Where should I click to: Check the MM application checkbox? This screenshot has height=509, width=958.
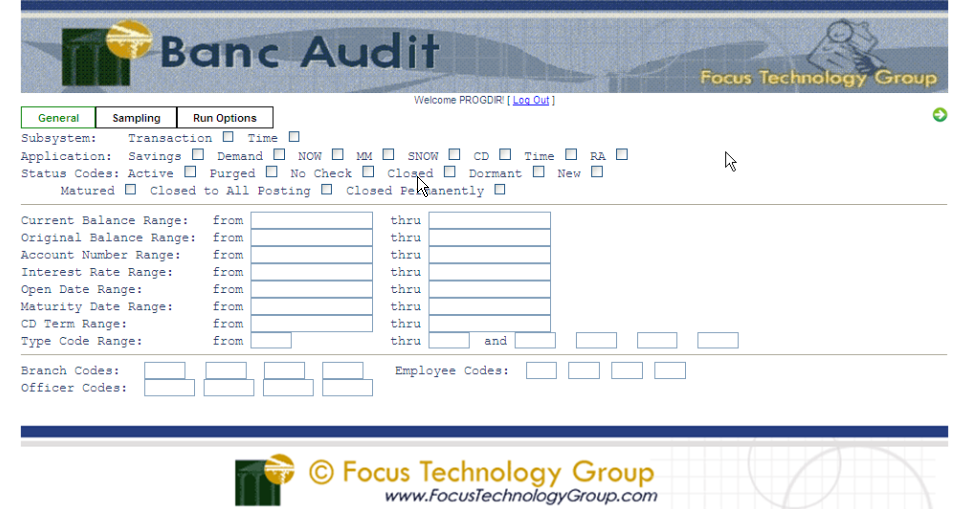tap(389, 155)
